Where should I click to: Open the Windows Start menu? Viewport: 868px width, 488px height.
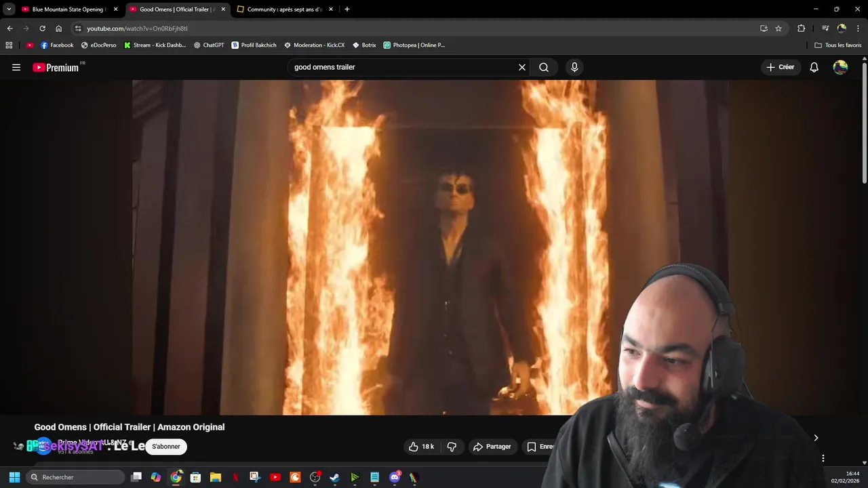pos(14,477)
